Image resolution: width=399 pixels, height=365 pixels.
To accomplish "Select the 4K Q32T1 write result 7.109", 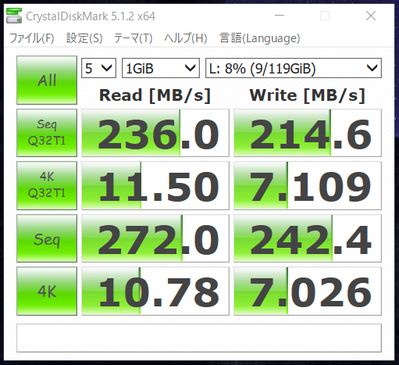I will 308,185.
